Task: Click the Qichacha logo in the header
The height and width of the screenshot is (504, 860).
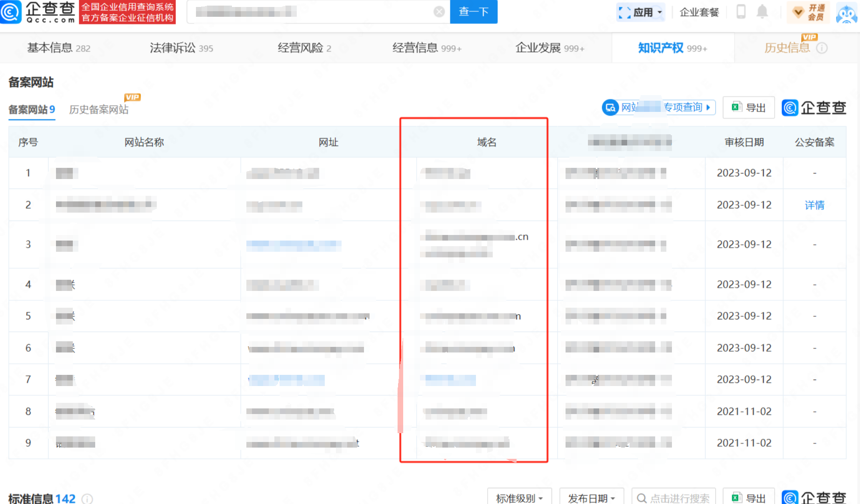Action: click(38, 12)
